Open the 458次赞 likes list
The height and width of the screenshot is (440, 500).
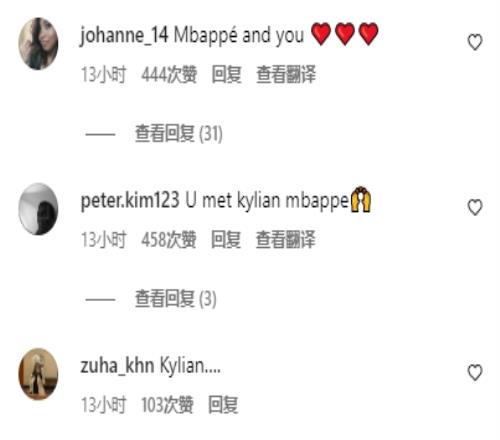tap(169, 239)
